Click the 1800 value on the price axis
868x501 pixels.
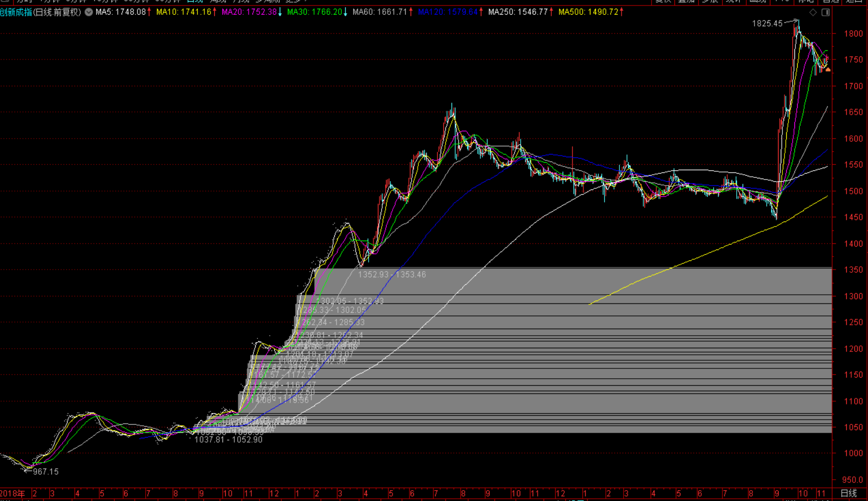click(854, 34)
